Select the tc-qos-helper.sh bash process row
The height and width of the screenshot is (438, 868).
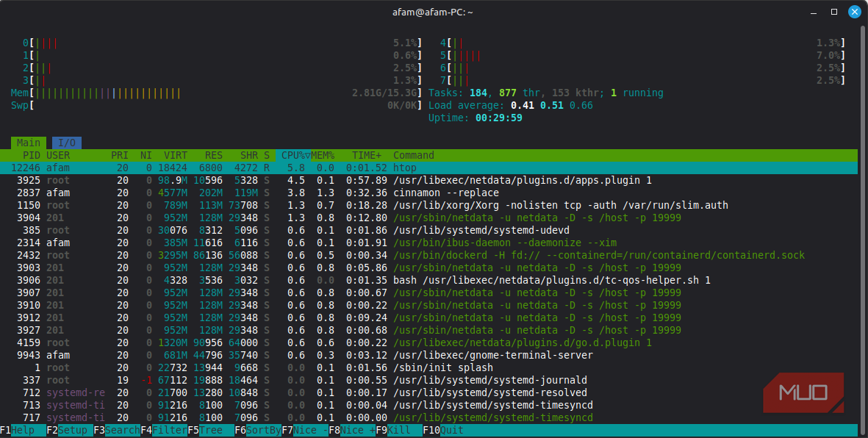[x=429, y=280]
